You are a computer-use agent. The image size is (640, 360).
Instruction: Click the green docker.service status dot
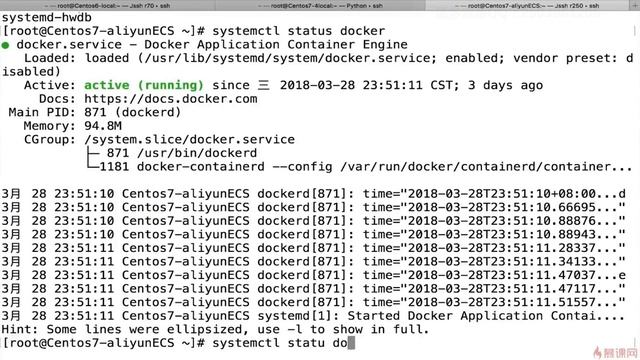pos(5,45)
